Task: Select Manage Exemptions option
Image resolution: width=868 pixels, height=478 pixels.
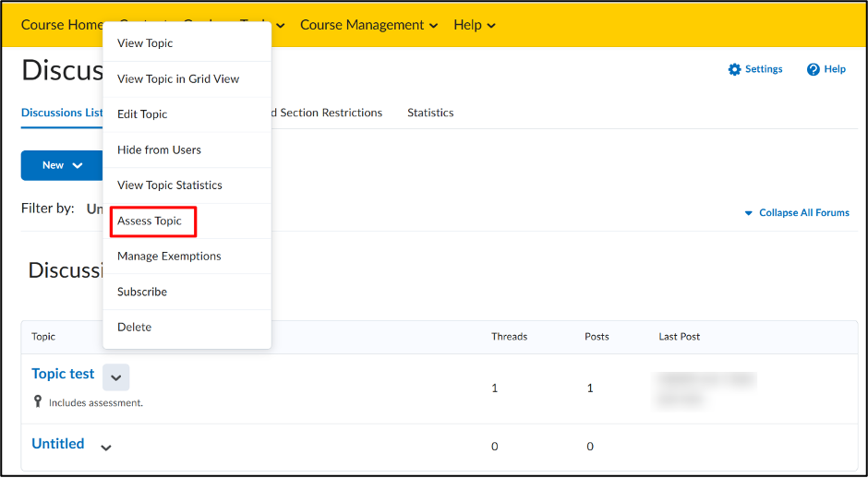Action: [169, 257]
